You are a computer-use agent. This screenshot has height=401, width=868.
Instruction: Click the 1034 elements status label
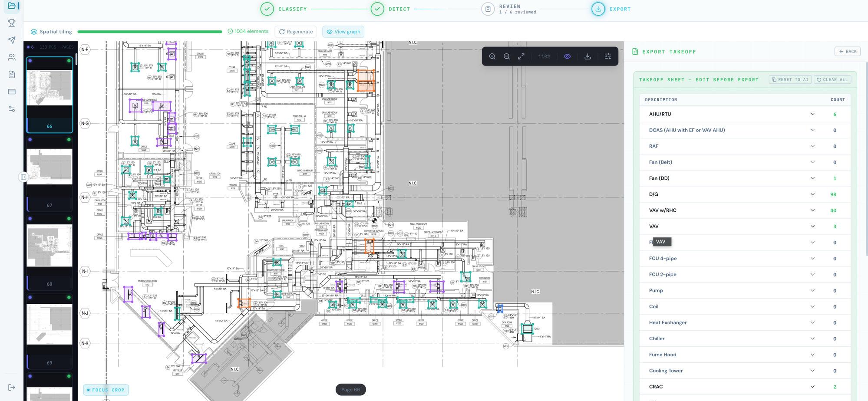248,31
